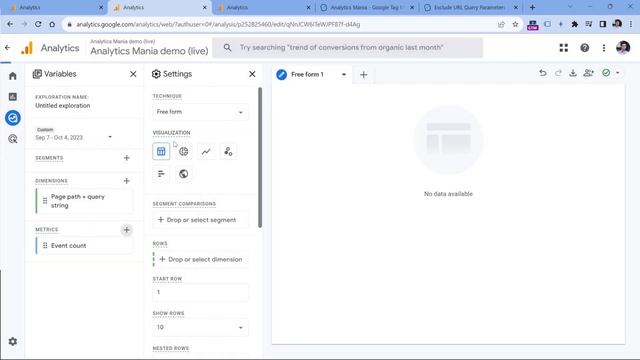This screenshot has width=640, height=360.
Task: Go to Analytics Home in sidebar
Action: pos(13,76)
